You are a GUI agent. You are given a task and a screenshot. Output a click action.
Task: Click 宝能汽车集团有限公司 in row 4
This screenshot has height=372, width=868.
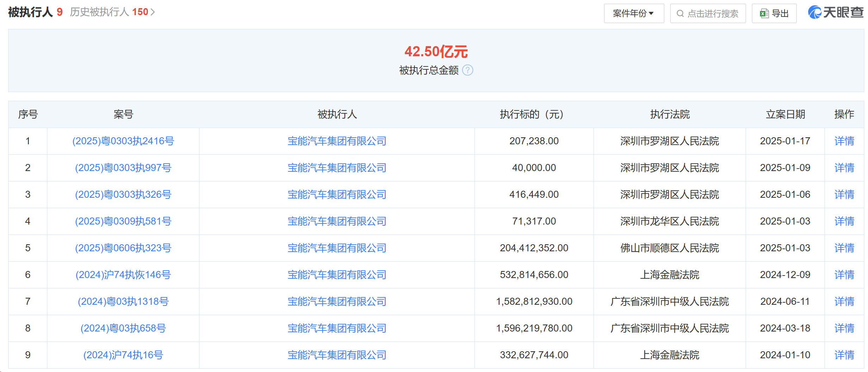click(337, 221)
